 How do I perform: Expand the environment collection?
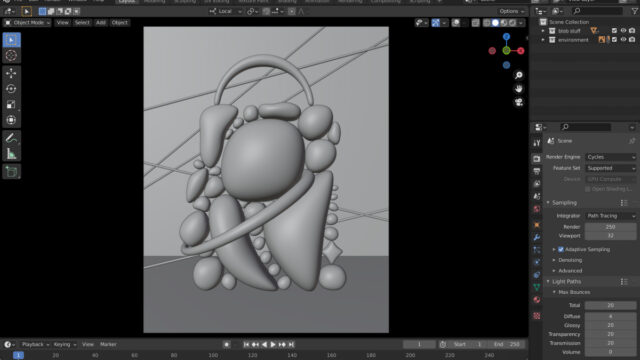click(543, 40)
